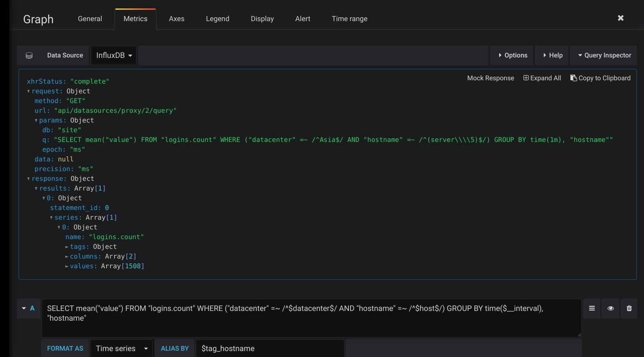Screen dimensions: 644x357
Task: Click the Mock Response link
Action: [x=491, y=78]
